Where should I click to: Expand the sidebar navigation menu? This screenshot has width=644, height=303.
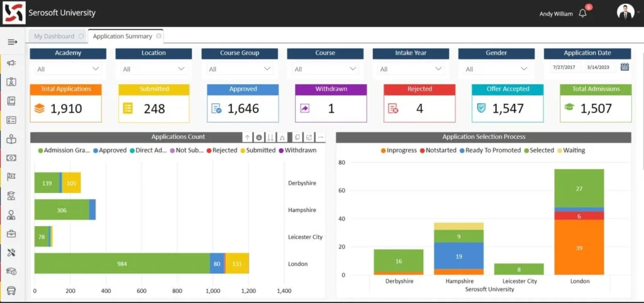pos(11,42)
